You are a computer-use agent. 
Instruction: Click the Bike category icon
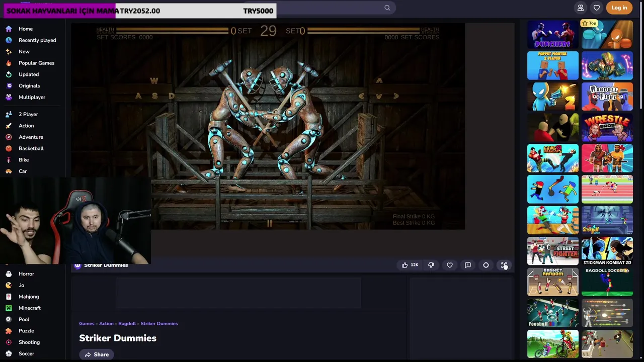pos(9,160)
